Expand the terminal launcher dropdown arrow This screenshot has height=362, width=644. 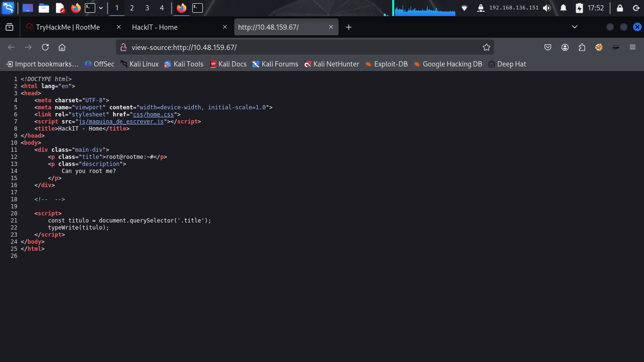point(101,8)
